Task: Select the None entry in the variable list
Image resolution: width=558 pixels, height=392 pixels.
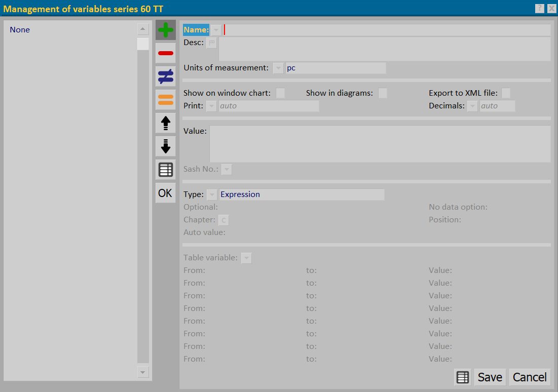Action: [x=20, y=30]
